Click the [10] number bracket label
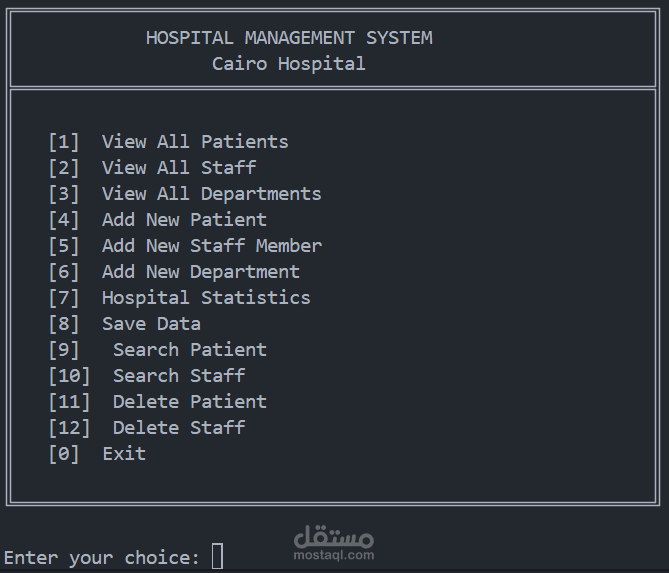669x573 pixels. pyautogui.click(x=69, y=376)
